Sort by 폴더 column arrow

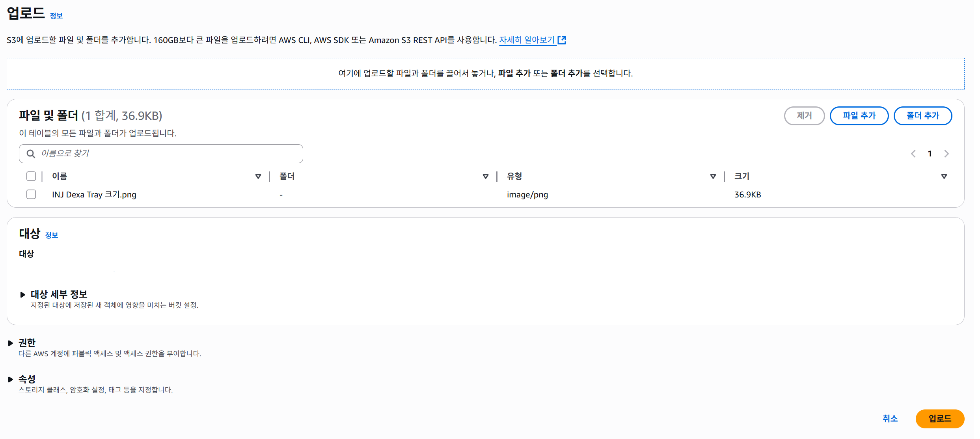point(486,177)
